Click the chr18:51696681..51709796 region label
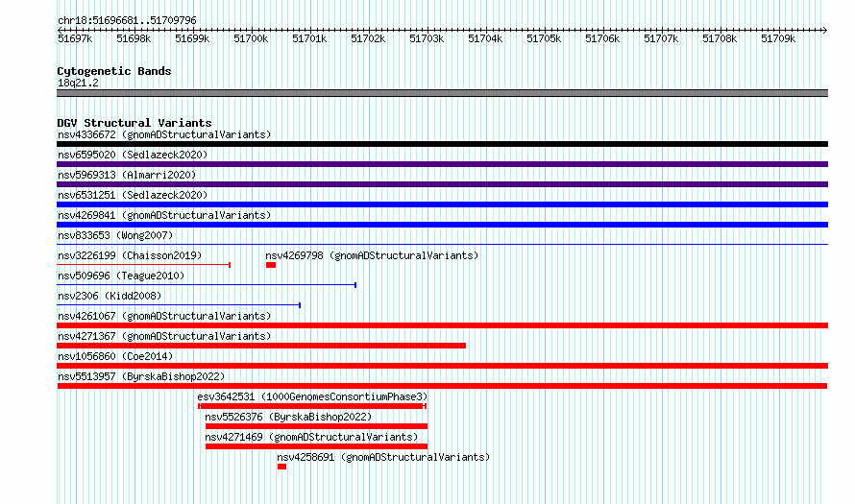Viewport: 855px width, 504px height. pos(127,20)
